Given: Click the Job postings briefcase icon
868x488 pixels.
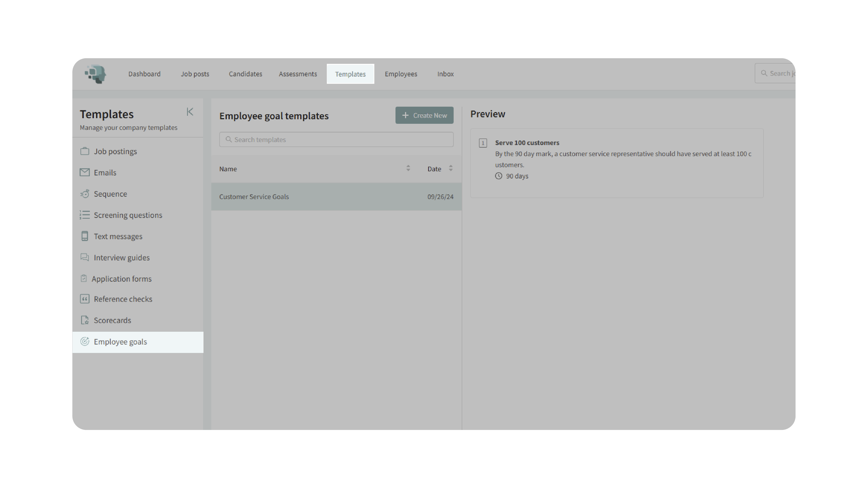Looking at the screenshot, I should [85, 151].
